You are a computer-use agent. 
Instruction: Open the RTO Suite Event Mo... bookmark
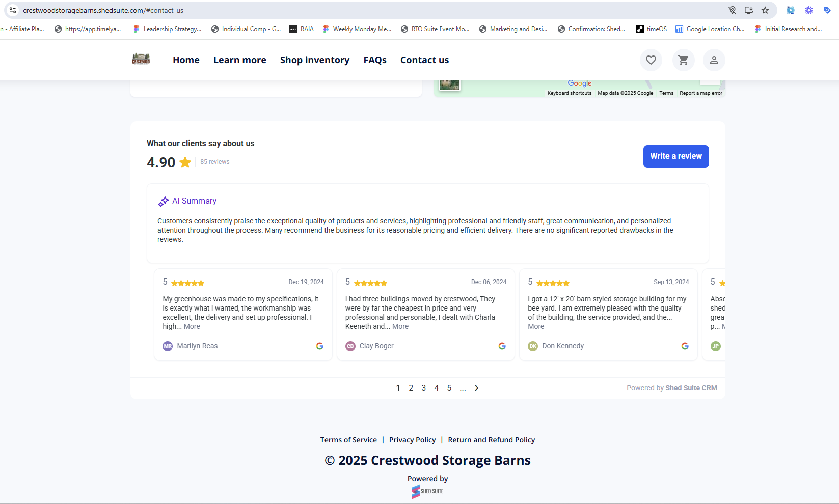point(435,29)
